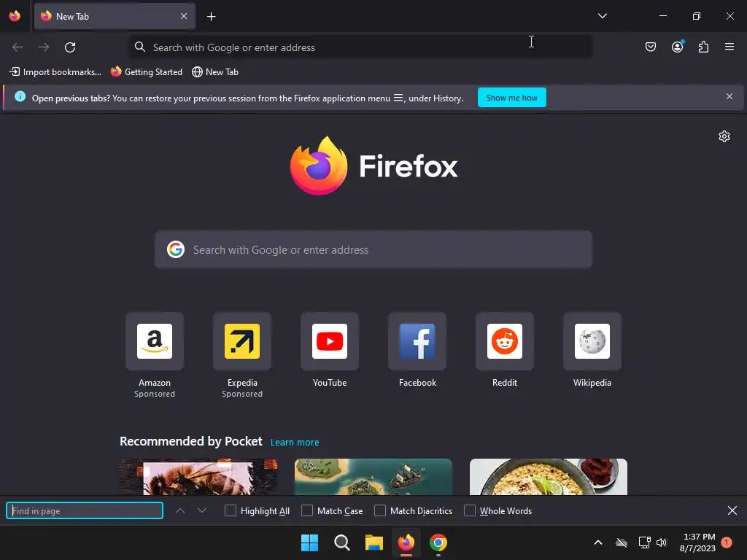Focus the top address bar field
The height and width of the screenshot is (560, 747).
point(360,47)
